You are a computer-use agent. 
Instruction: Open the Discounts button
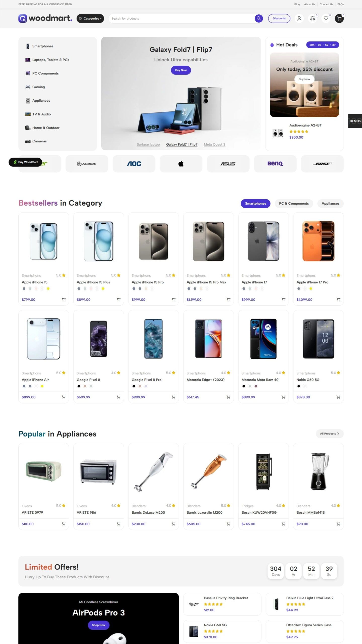pos(279,18)
